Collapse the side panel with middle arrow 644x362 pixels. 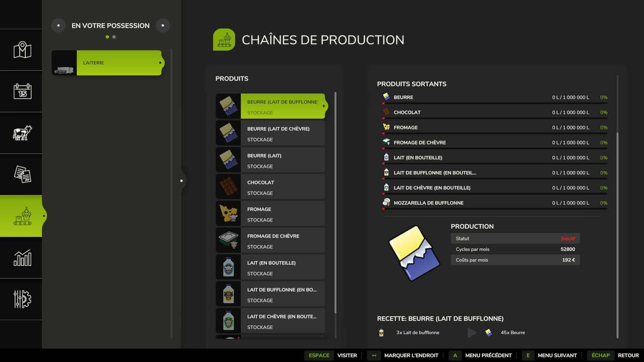point(181,181)
